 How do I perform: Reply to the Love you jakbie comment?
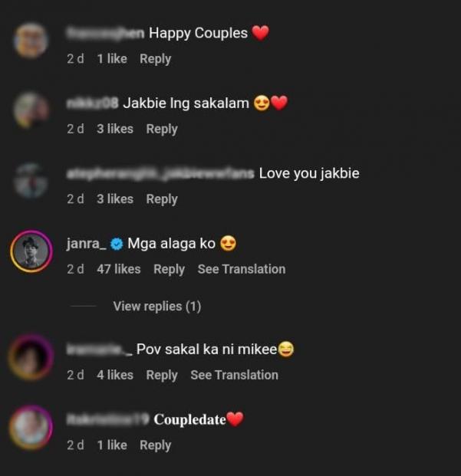point(162,199)
